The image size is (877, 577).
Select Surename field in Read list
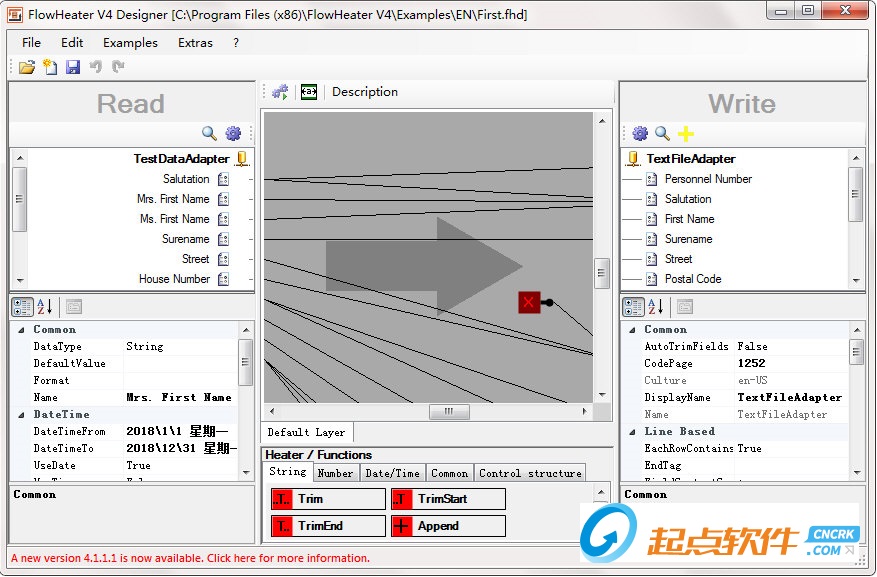click(x=186, y=239)
